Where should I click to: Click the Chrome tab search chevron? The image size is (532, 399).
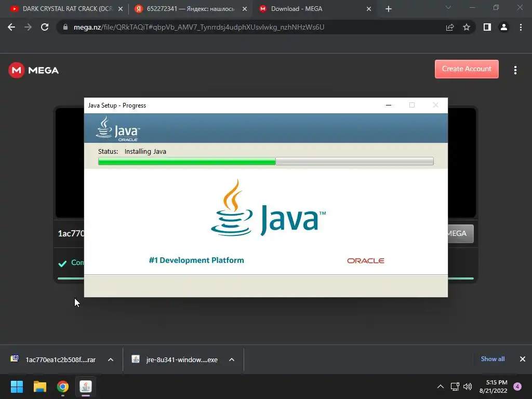448,7
